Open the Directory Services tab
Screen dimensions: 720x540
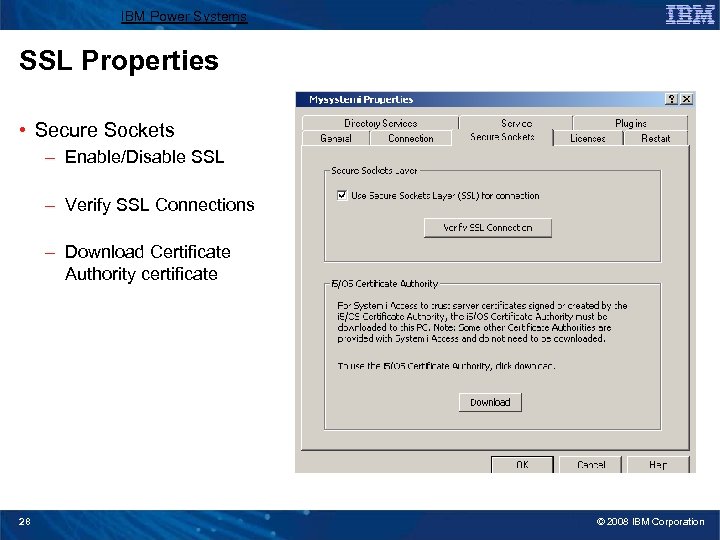380,123
